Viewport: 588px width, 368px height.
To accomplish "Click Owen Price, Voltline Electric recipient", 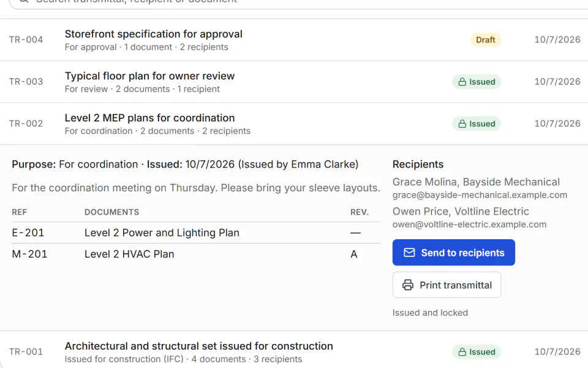I will click(x=461, y=212).
